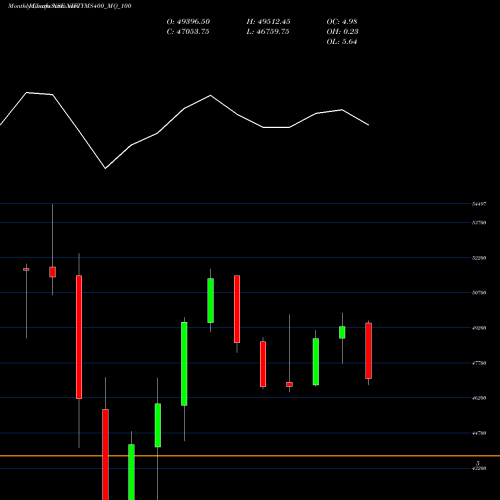This screenshot has width=500, height=500.
Task: Click the close price value C: 47053.75
Action: click(x=188, y=32)
